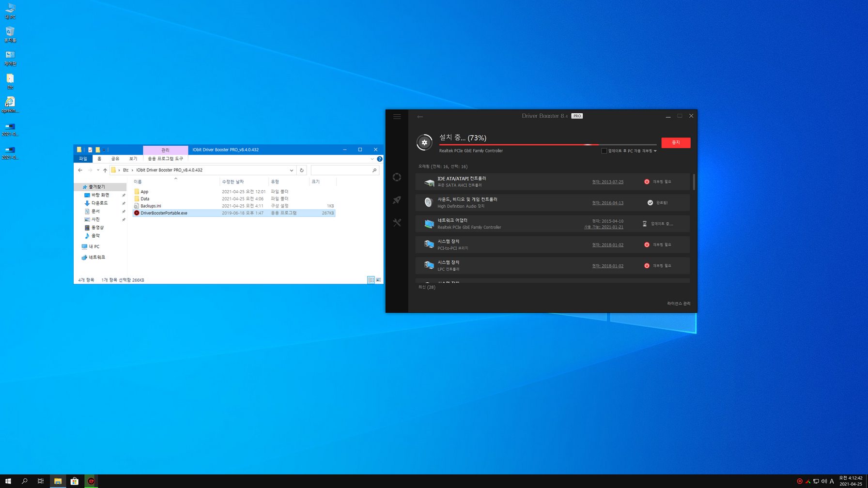
Task: Click the network adapter device icon
Action: click(x=429, y=224)
